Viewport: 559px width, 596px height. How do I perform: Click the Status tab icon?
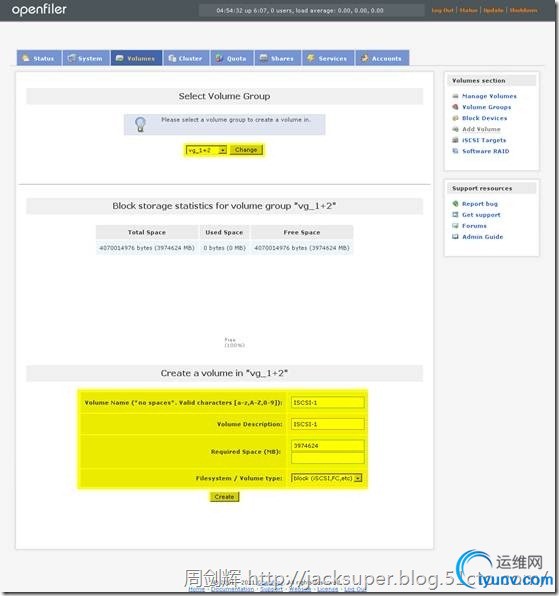[x=26, y=58]
